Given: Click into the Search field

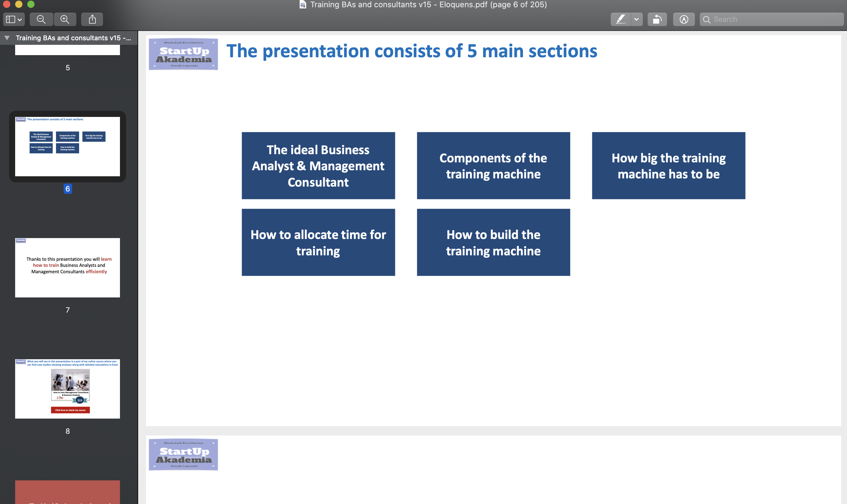Looking at the screenshot, I should 772,19.
